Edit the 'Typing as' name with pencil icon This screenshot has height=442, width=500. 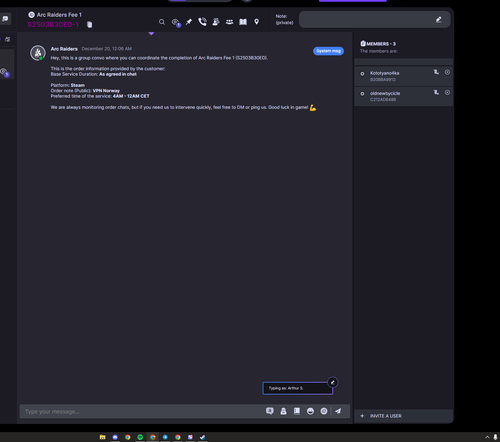[x=332, y=382]
